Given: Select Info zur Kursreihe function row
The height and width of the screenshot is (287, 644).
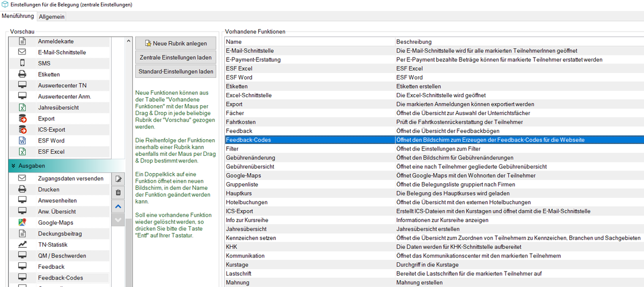Looking at the screenshot, I should pos(434,220).
